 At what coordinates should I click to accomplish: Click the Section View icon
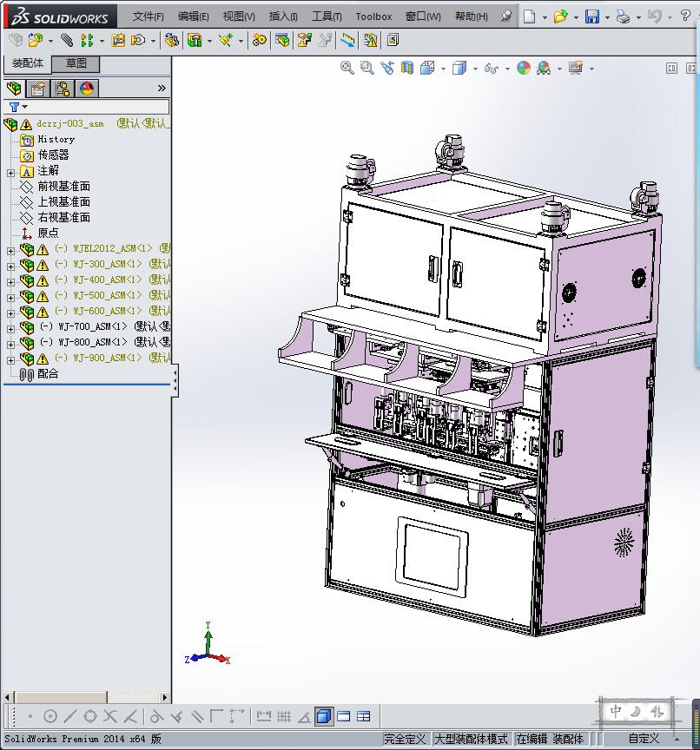[407, 68]
